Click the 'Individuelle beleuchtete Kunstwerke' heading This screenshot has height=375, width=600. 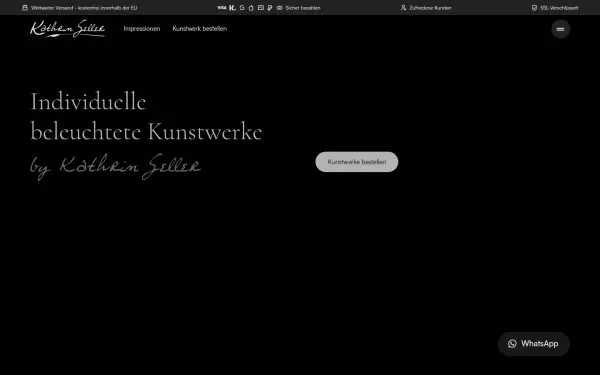pyautogui.click(x=146, y=116)
